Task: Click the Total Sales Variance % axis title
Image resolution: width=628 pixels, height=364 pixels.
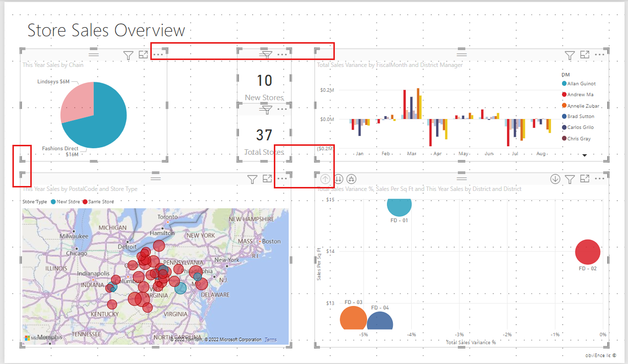Action: pyautogui.click(x=471, y=343)
